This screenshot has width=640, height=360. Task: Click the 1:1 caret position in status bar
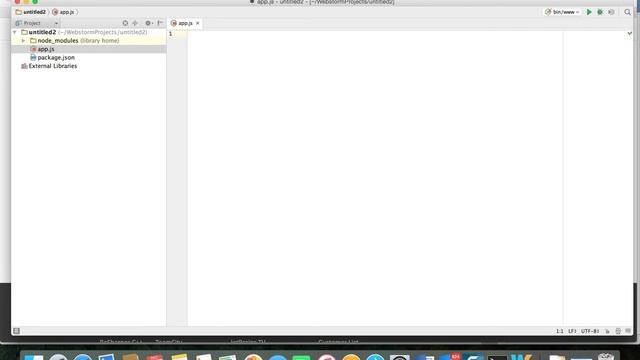(x=560, y=331)
